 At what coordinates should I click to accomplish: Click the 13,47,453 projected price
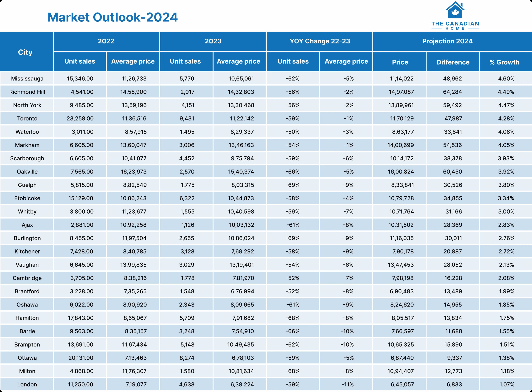(401, 265)
